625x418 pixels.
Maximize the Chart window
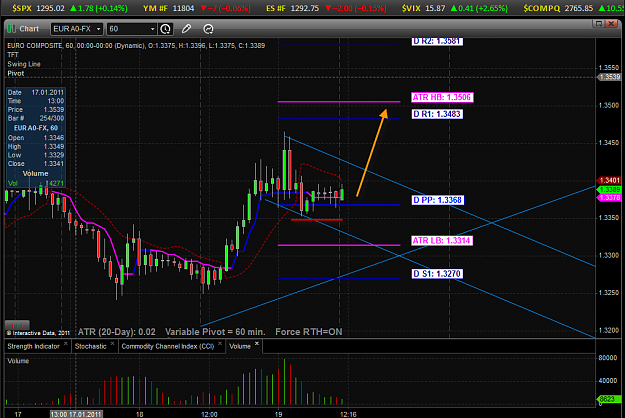click(598, 24)
